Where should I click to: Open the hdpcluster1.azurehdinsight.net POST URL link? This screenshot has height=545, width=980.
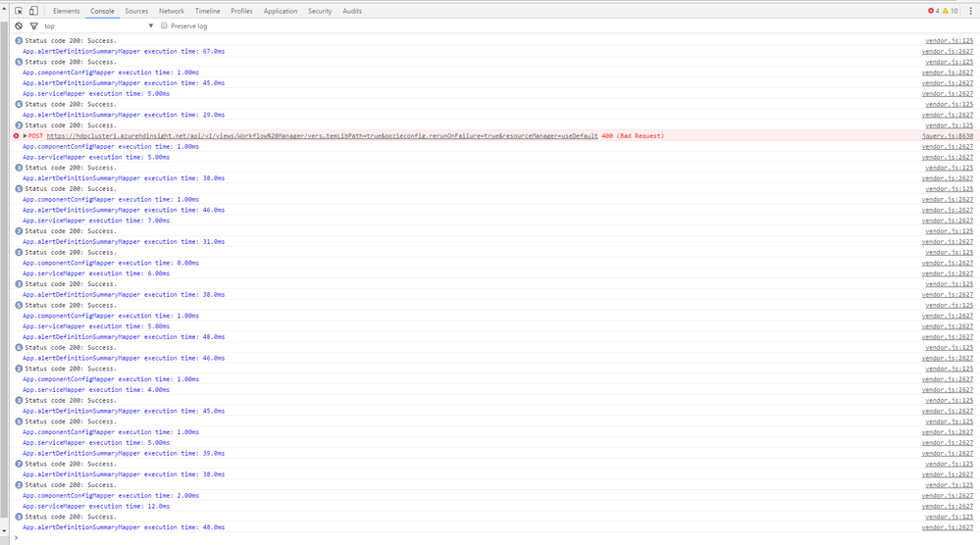(x=322, y=135)
